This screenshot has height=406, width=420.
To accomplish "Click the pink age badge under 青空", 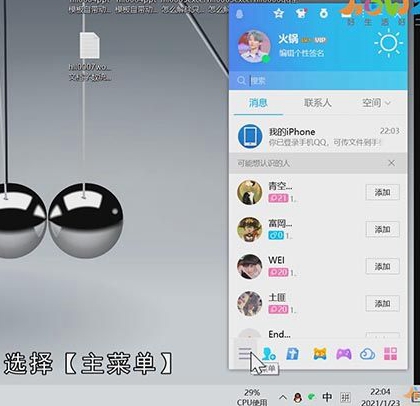I will [278, 198].
